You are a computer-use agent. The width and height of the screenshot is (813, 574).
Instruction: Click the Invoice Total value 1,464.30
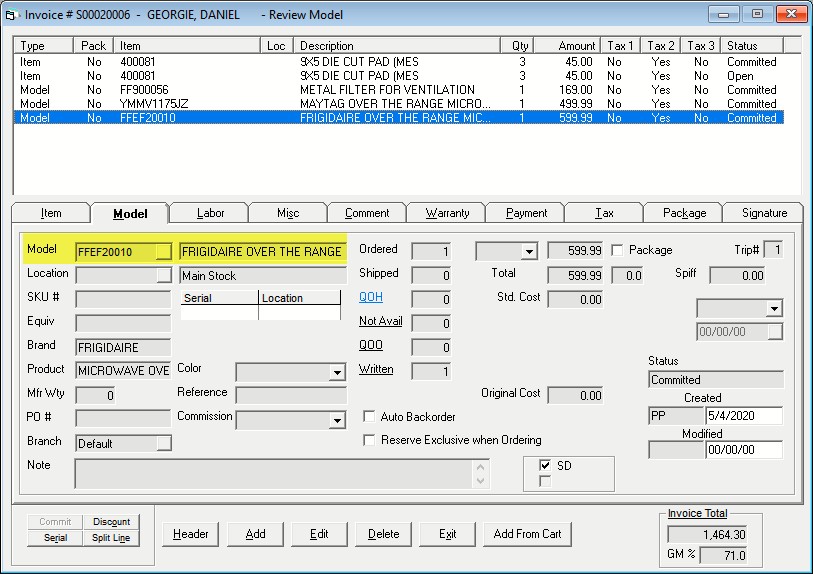[707, 535]
